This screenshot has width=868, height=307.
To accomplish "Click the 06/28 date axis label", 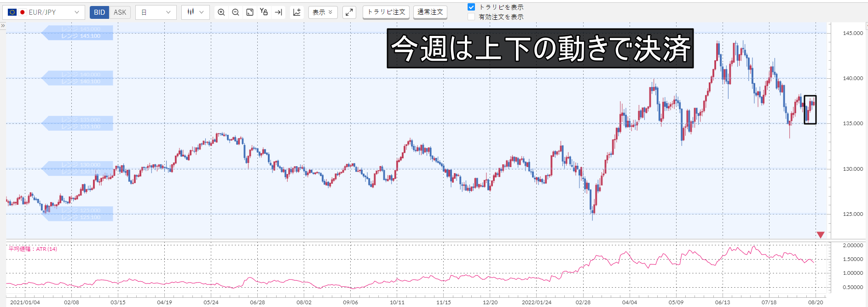I will [257, 302].
